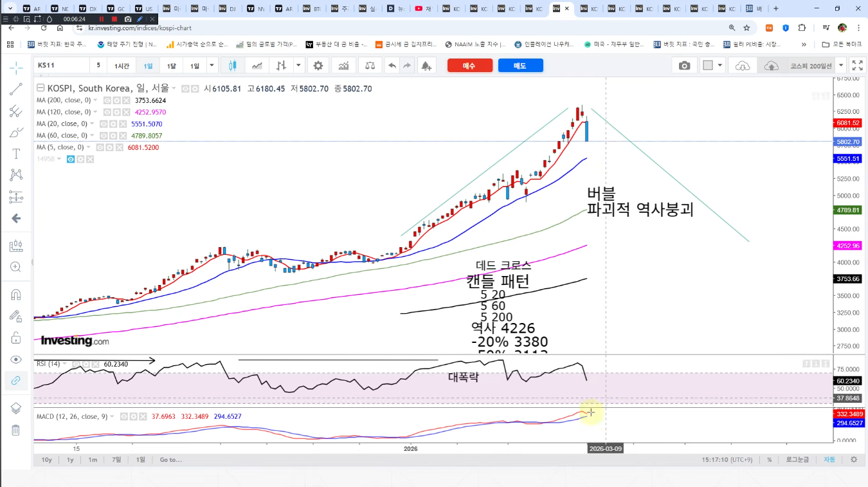Redo the chart action
Image resolution: width=868 pixels, height=487 pixels.
click(x=407, y=66)
